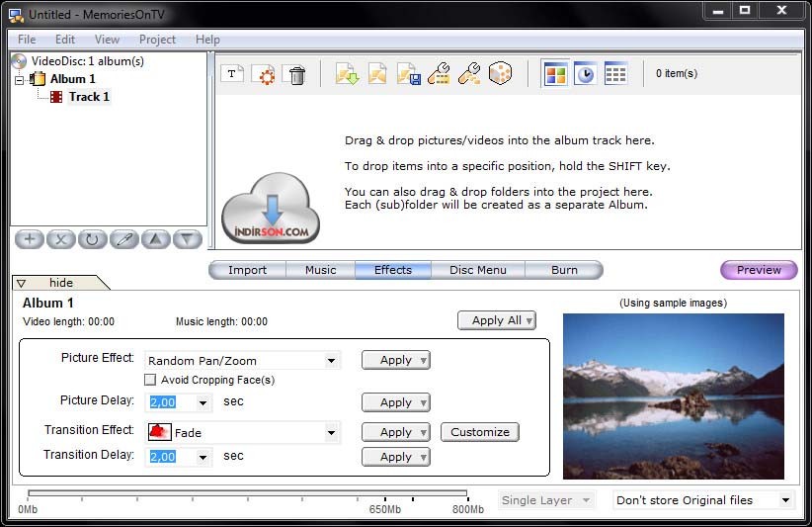This screenshot has height=527, width=812.
Task: Open the View menu
Action: (108, 40)
